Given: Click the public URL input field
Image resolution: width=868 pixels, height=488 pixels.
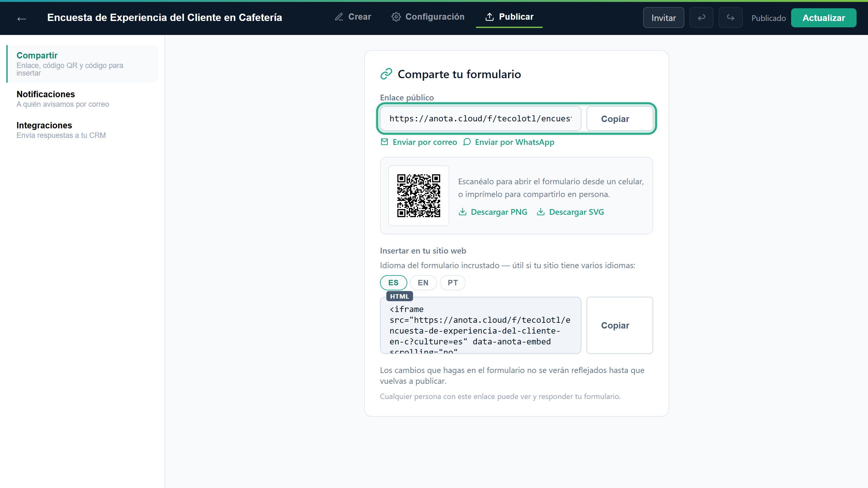Looking at the screenshot, I should [x=480, y=119].
